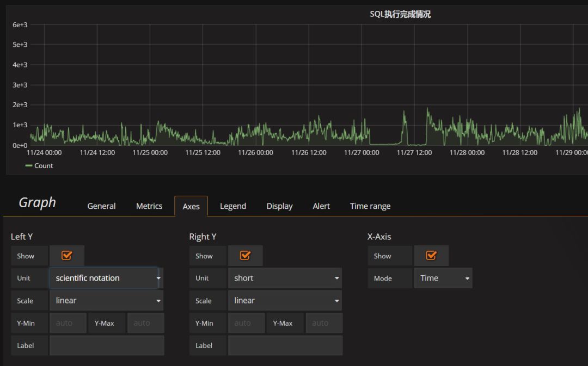Click the Left Y Label input field
The width and height of the screenshot is (588, 366).
pyautogui.click(x=107, y=345)
